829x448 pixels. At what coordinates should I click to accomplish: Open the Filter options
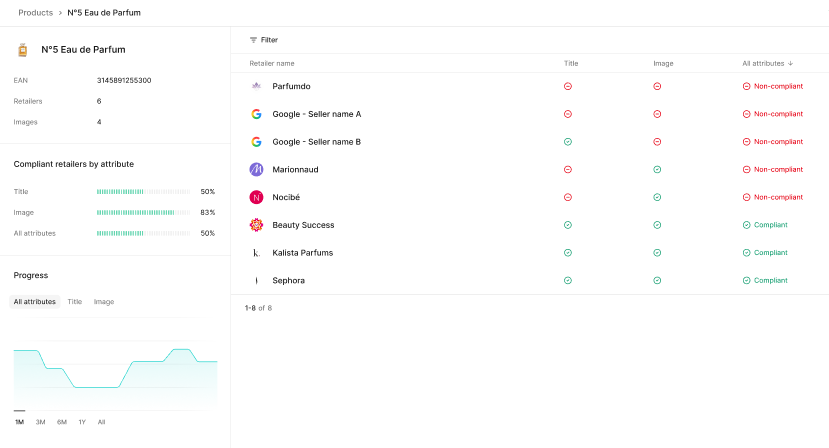[264, 40]
